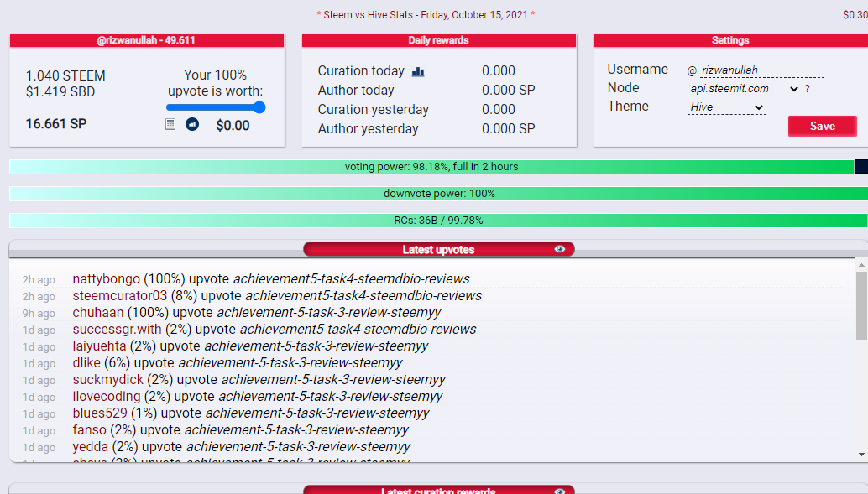Click the @rizwanullah - 49.611 panel header
The height and width of the screenshot is (494, 868).
tap(147, 40)
